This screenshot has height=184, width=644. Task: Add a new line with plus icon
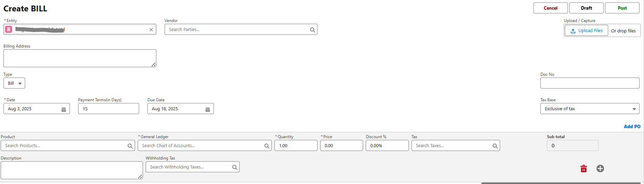(x=600, y=168)
